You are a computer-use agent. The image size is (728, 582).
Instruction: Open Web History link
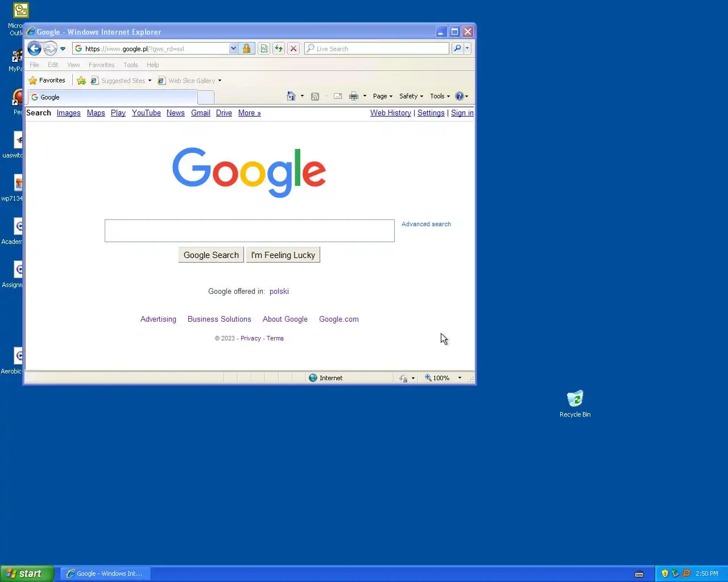(x=391, y=113)
